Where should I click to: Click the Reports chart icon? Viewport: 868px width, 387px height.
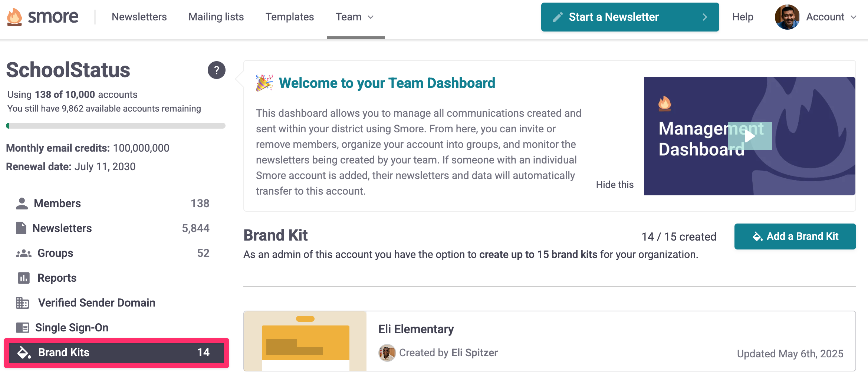(x=24, y=278)
